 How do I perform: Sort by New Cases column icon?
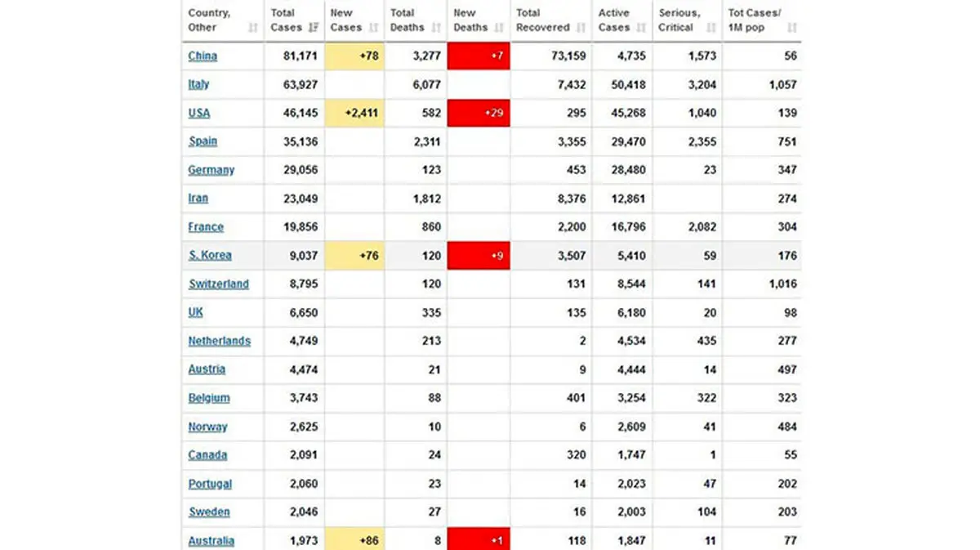[374, 28]
